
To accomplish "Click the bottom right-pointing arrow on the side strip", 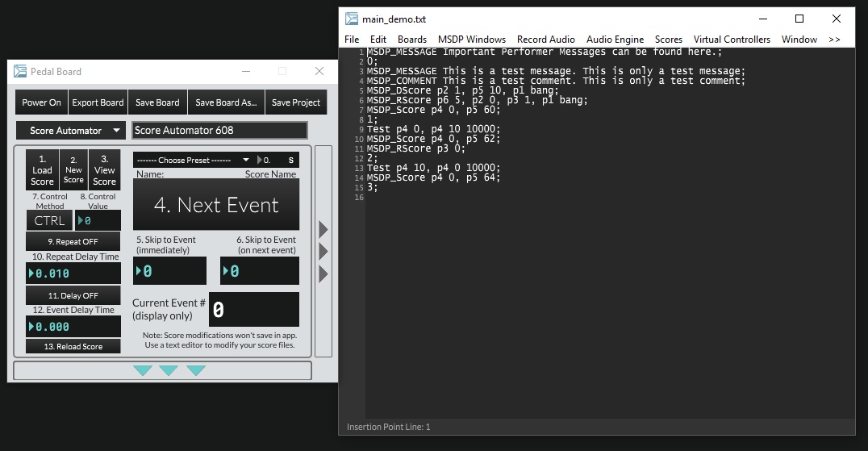I will pyautogui.click(x=323, y=274).
